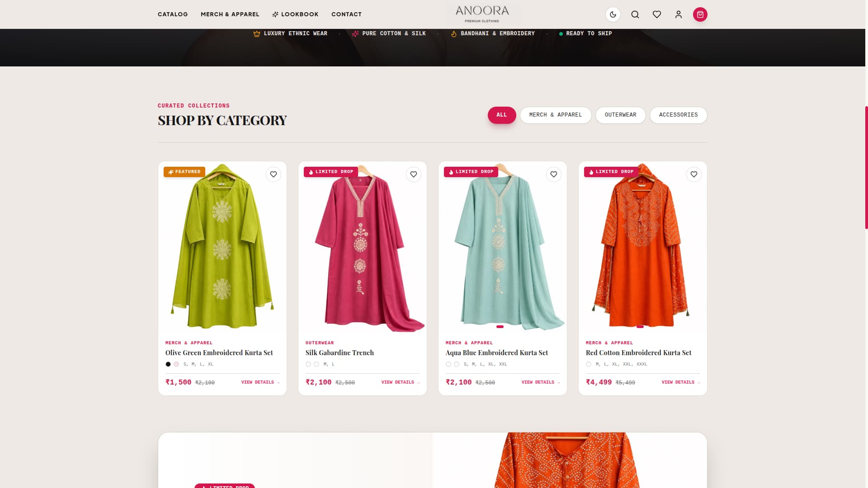Favorite the Aqua Blue Kurta Set
Image resolution: width=868 pixels, height=488 pixels.
click(554, 174)
